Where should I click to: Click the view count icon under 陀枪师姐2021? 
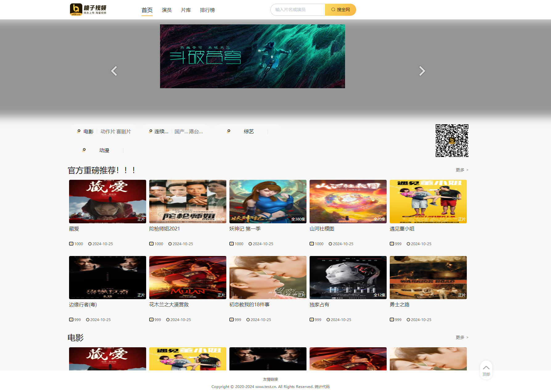pos(151,244)
